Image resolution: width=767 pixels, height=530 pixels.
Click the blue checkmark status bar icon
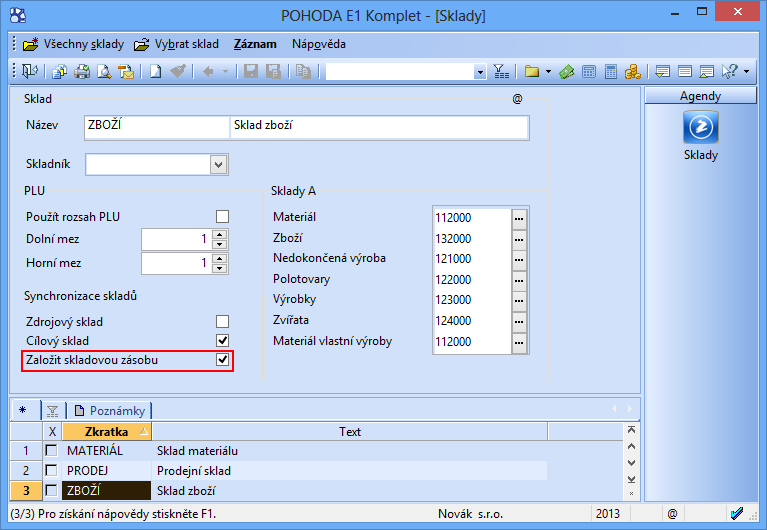(x=737, y=513)
